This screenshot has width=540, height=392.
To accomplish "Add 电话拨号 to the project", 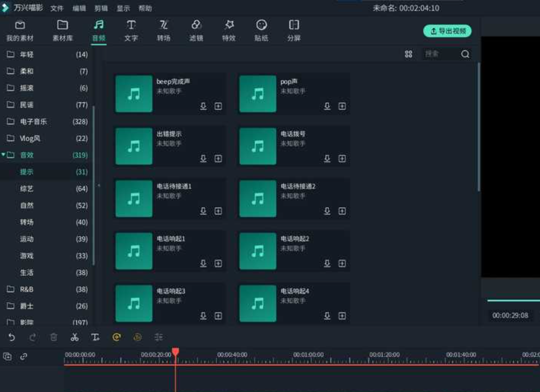I will 342,158.
